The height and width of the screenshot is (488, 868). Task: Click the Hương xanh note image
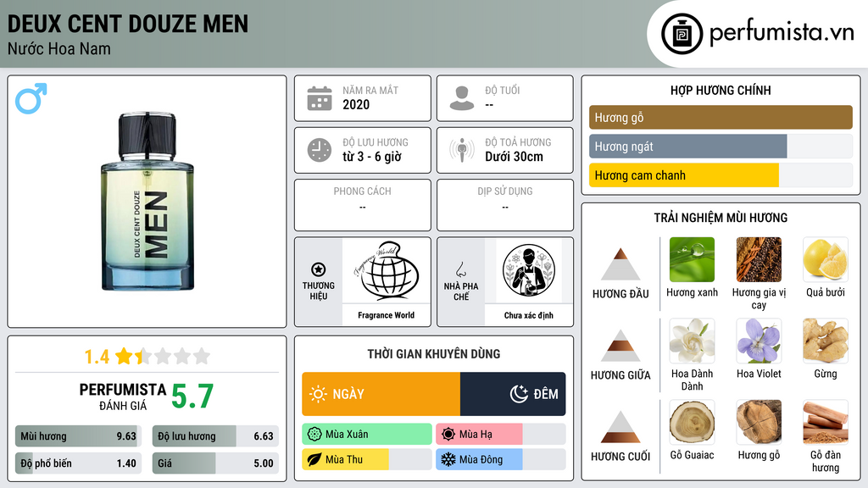tap(692, 260)
